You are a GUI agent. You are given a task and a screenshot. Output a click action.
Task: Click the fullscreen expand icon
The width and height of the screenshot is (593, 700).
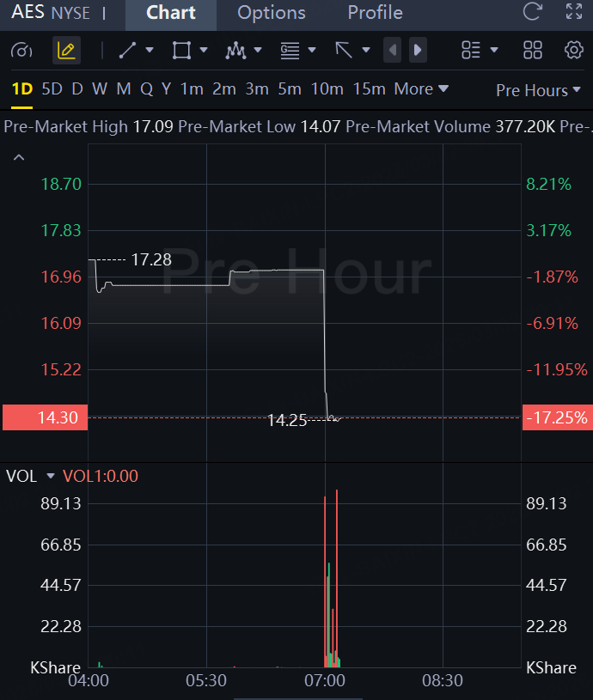574,12
